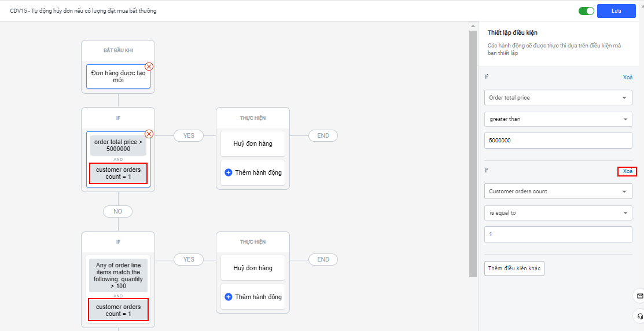The height and width of the screenshot is (331, 644).
Task: Click plus icon in first 'Thêm hành động'
Action: click(228, 172)
